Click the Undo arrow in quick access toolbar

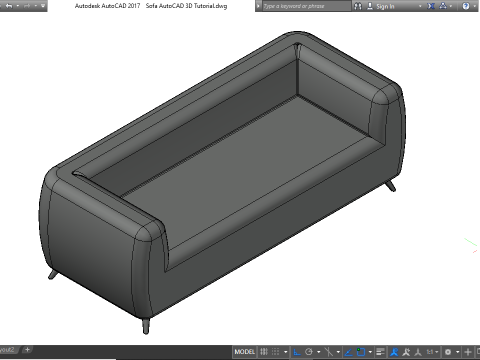coord(9,6)
